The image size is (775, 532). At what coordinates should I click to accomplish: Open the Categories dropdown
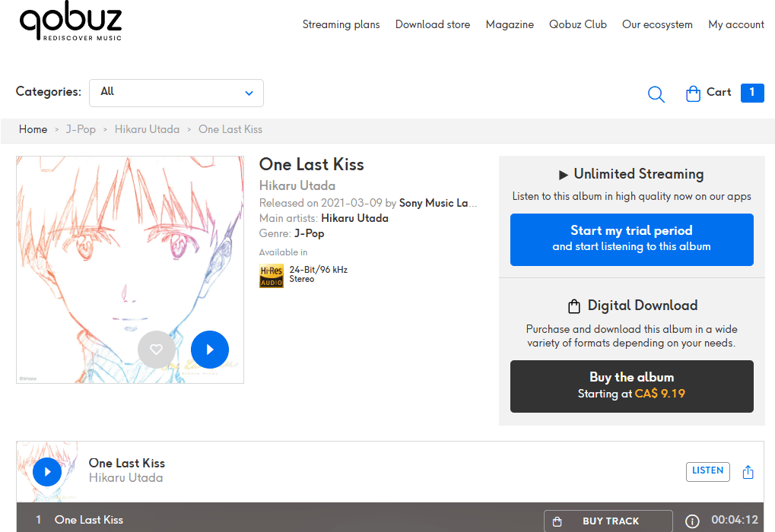click(176, 93)
